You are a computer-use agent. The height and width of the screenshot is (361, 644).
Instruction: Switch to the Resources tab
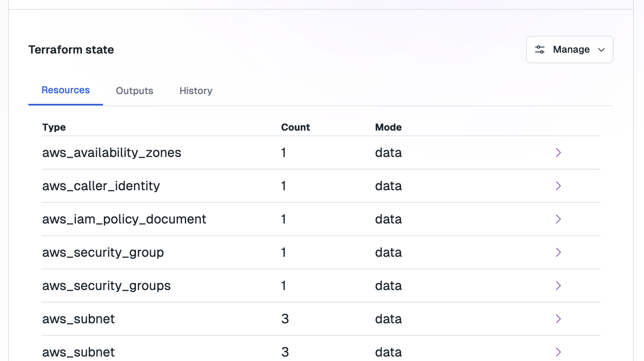66,90
